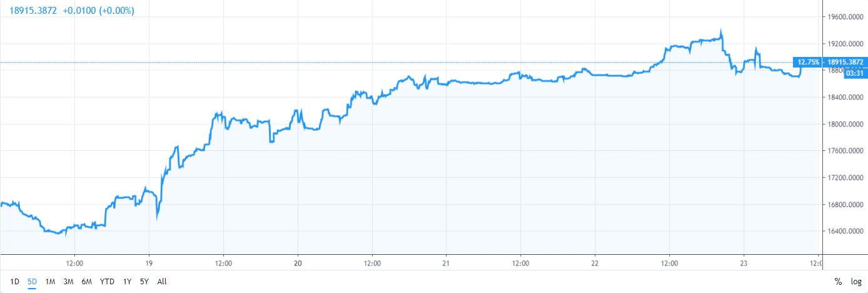Show All available history
Screen dimensions: 868x293
click(x=162, y=282)
